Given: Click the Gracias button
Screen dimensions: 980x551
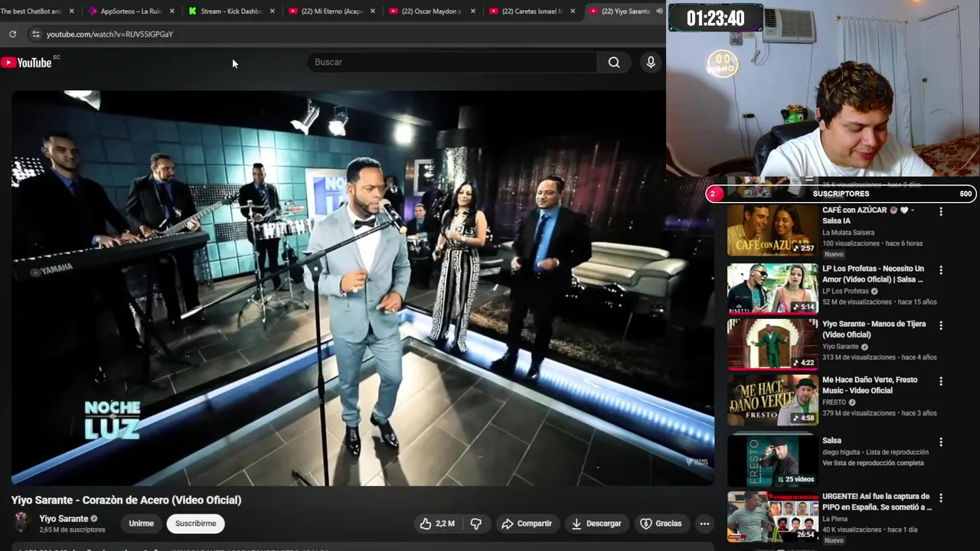Looking at the screenshot, I should (x=661, y=523).
